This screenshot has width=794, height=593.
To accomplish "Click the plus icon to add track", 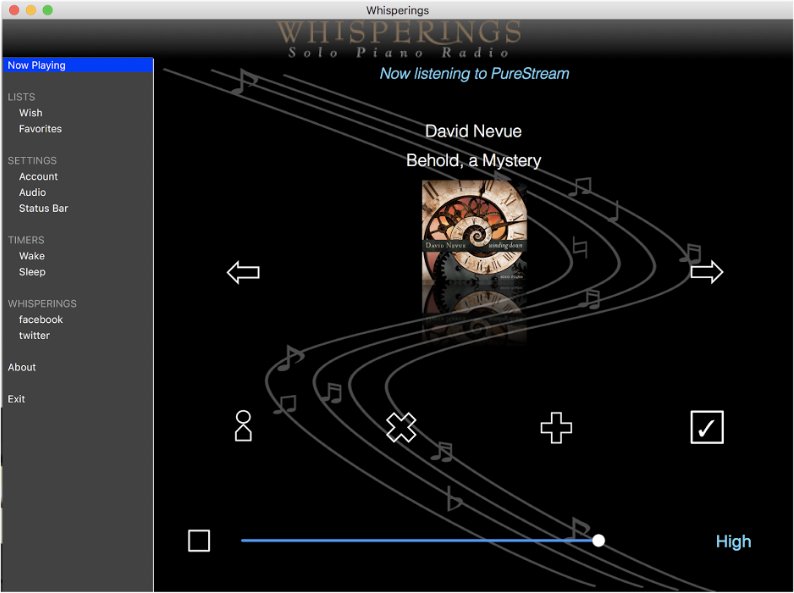I will 556,428.
